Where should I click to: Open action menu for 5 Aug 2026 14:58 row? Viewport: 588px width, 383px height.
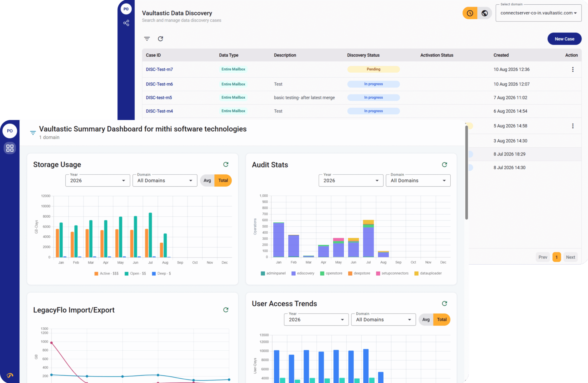[x=573, y=126]
